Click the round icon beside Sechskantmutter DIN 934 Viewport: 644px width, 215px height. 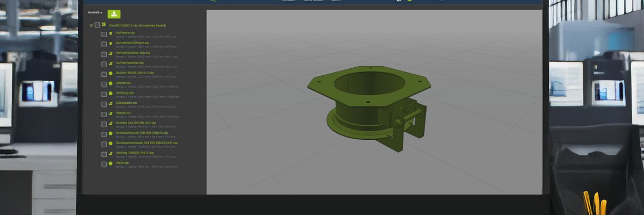click(x=111, y=133)
